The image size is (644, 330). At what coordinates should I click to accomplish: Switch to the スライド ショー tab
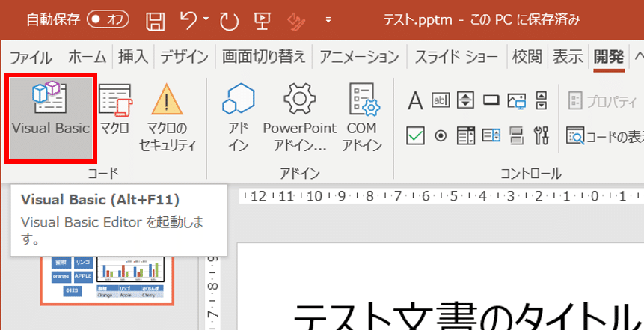click(x=456, y=57)
